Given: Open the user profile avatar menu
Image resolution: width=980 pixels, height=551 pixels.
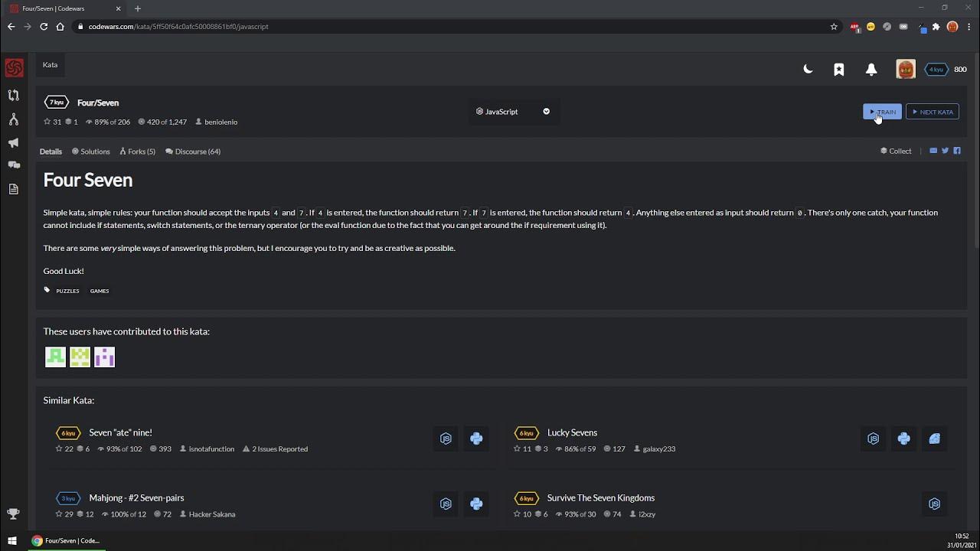Looking at the screenshot, I should (x=906, y=70).
